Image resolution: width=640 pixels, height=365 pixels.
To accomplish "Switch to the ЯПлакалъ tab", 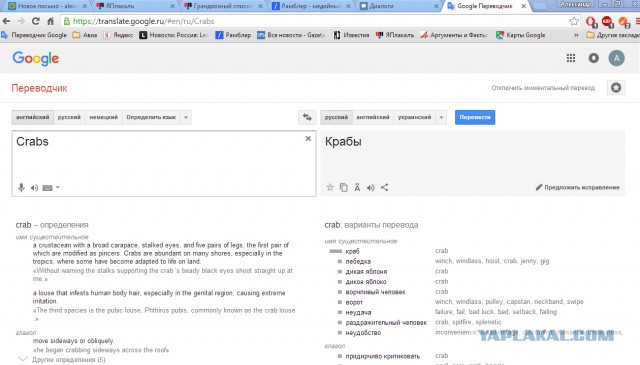I will (x=135, y=6).
